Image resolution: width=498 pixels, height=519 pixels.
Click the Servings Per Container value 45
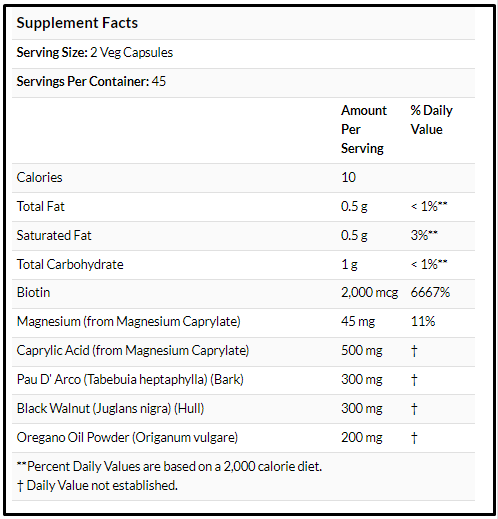(x=159, y=81)
